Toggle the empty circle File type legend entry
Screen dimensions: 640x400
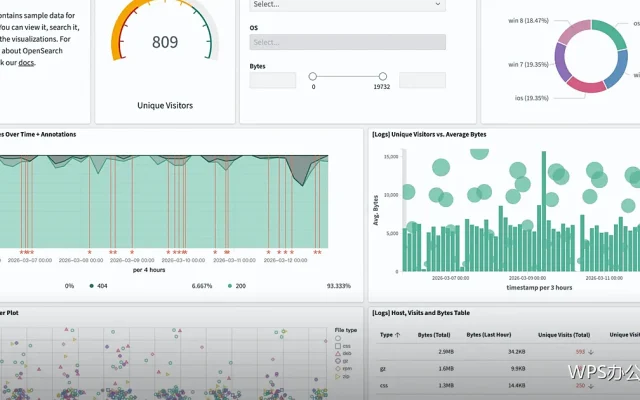[338, 338]
